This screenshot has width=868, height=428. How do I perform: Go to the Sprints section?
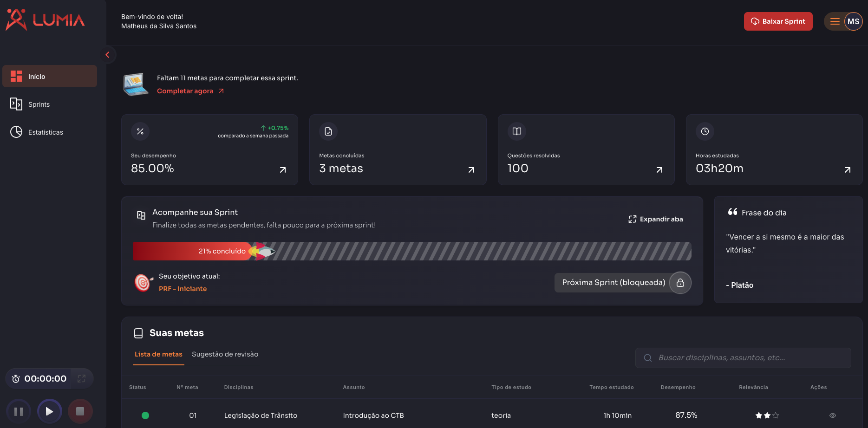click(x=39, y=104)
